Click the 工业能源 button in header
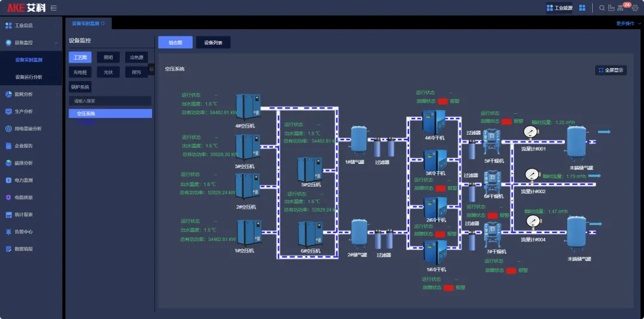Viewport: 644px width, 319px height. 559,8
